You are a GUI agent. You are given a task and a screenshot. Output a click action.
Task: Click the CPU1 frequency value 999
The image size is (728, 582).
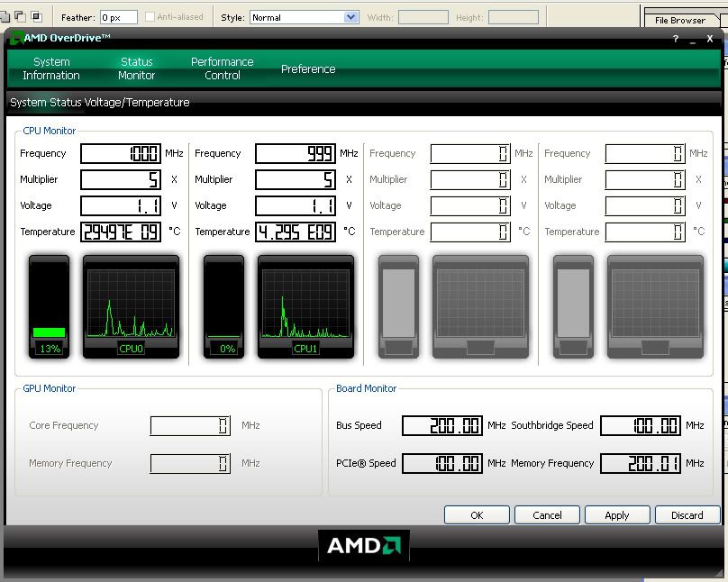tap(296, 154)
